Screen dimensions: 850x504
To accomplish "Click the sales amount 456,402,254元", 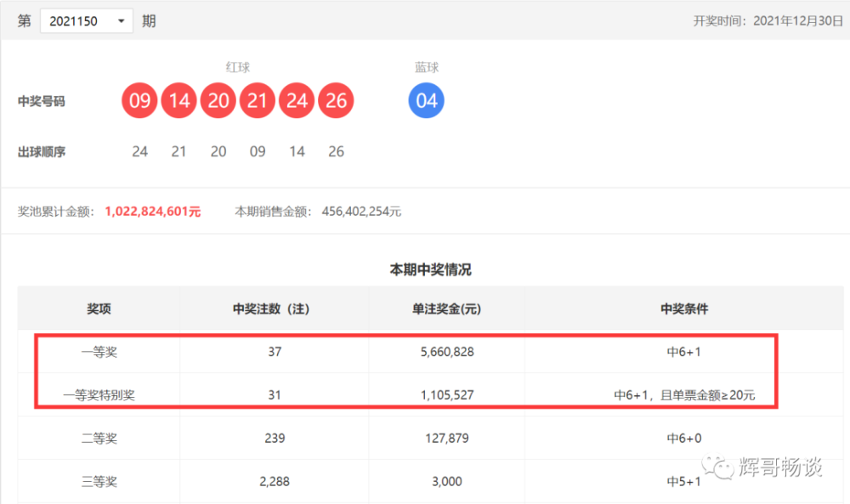I will tap(361, 212).
